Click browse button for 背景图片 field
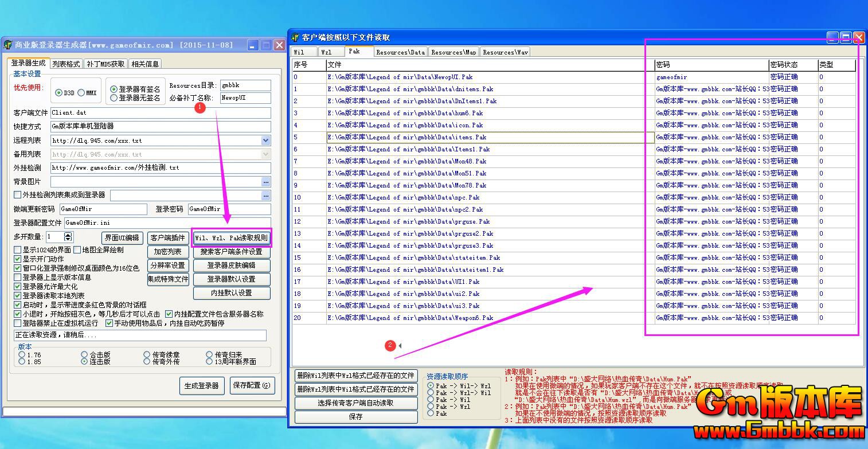Viewport: 868px width, 449px height. pos(266,182)
